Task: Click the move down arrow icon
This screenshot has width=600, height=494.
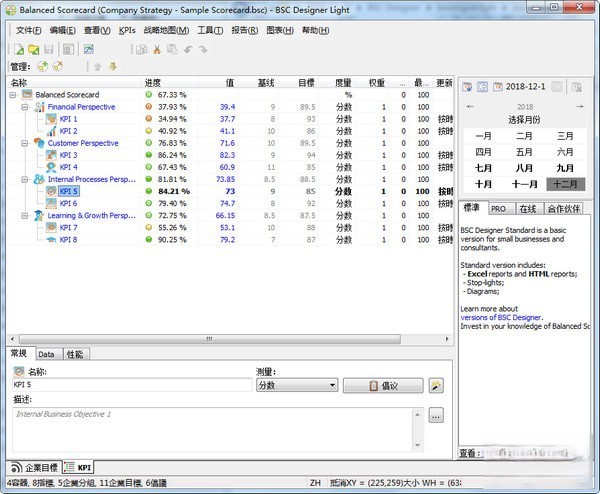Action: [x=112, y=67]
